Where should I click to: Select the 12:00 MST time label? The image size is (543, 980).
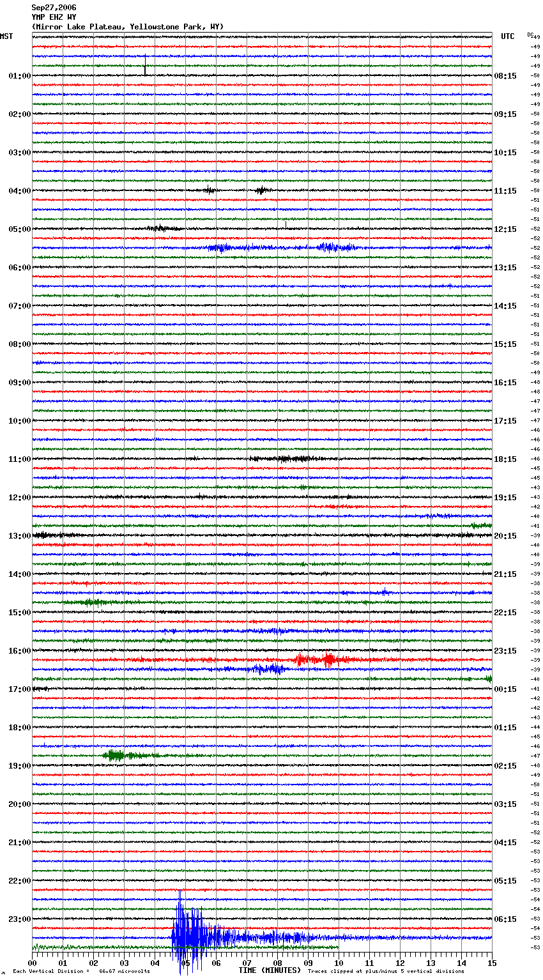tap(20, 498)
